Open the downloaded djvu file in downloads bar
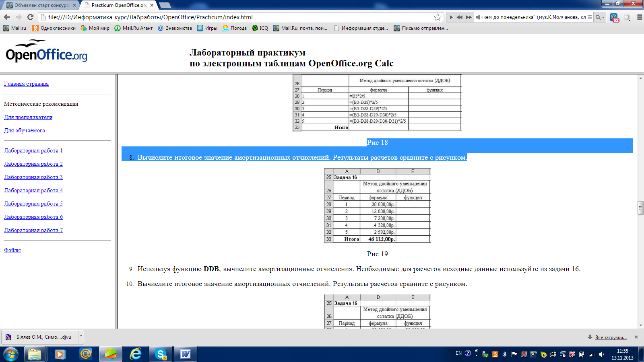This screenshot has height=362, width=644. (40, 337)
